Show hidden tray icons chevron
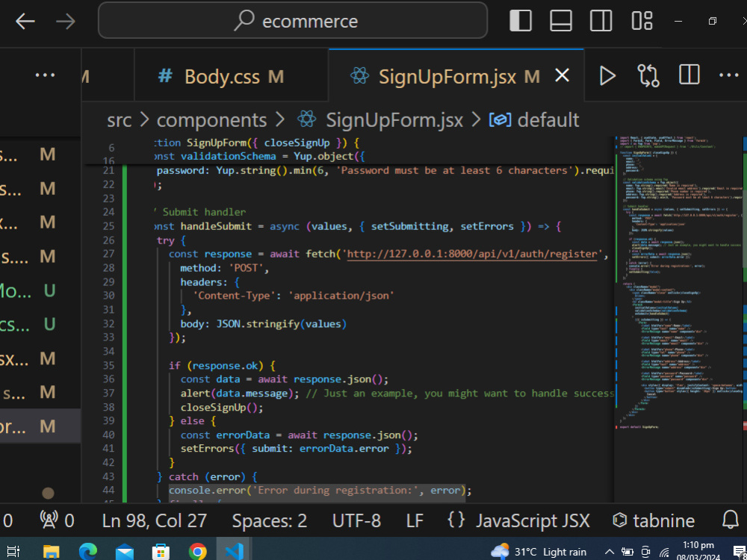 (609, 552)
